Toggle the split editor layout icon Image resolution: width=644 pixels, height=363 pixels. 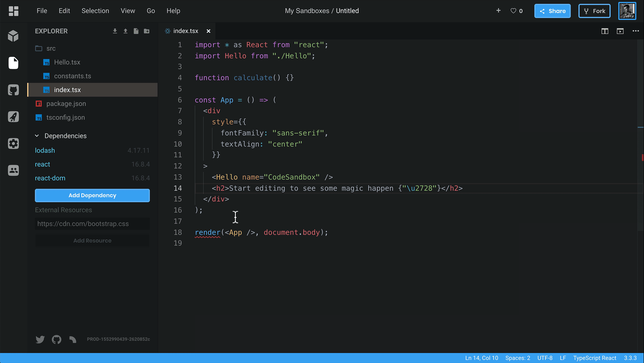(x=605, y=31)
